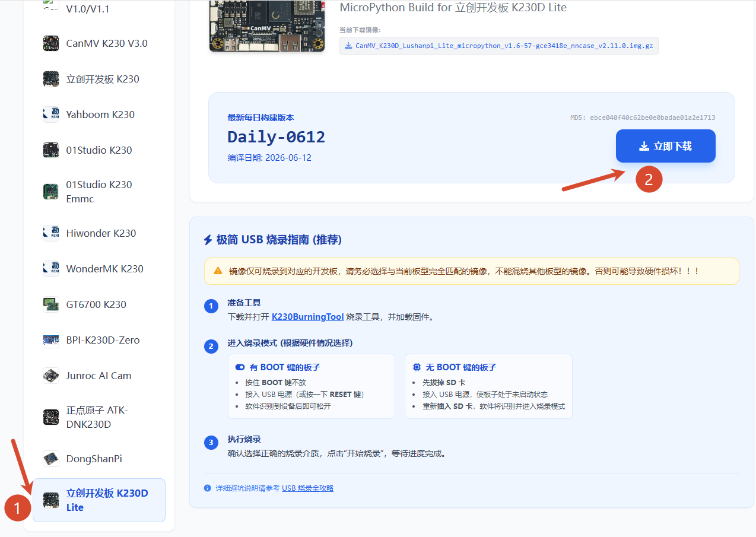Screen dimensions: 756x537
Task: Select Junroc AI Cam board
Action: tap(99, 376)
